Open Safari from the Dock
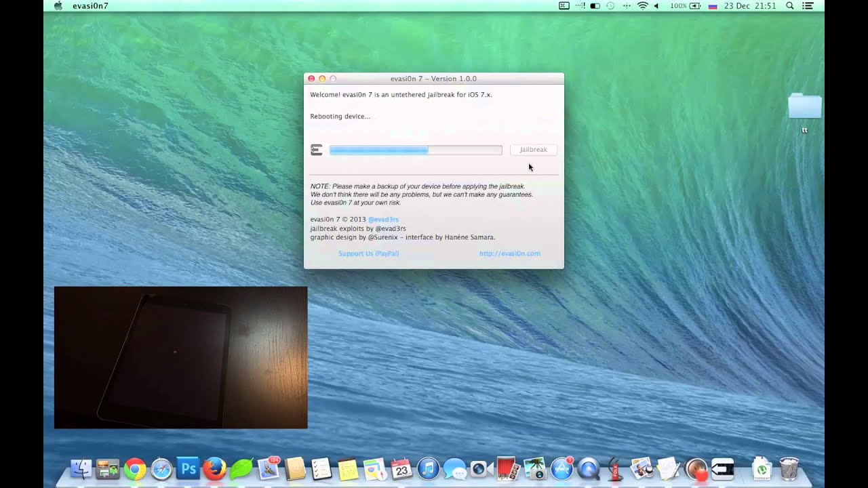Screen dimensions: 868x488 161,469
